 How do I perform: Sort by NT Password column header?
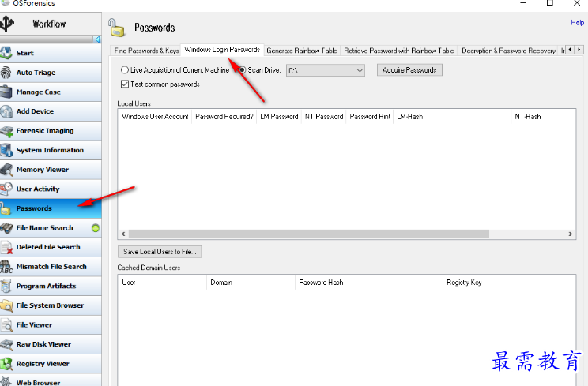pos(324,117)
